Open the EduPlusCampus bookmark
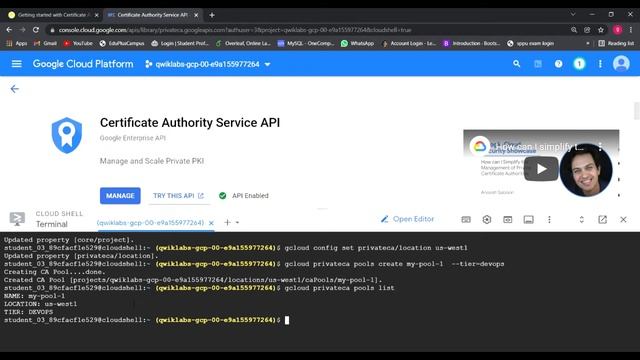640x360 pixels. point(122,43)
